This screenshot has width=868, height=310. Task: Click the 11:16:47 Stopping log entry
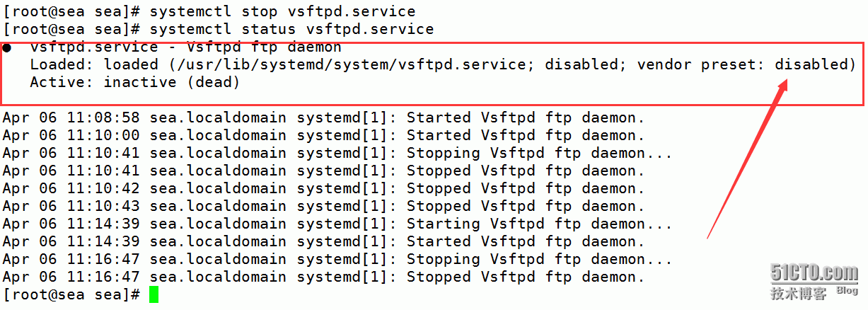337,259
